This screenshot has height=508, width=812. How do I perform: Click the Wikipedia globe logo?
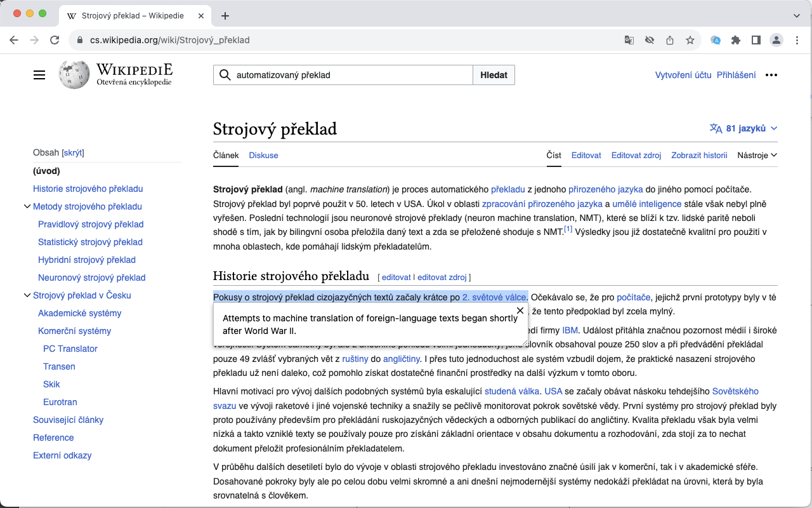coord(73,74)
